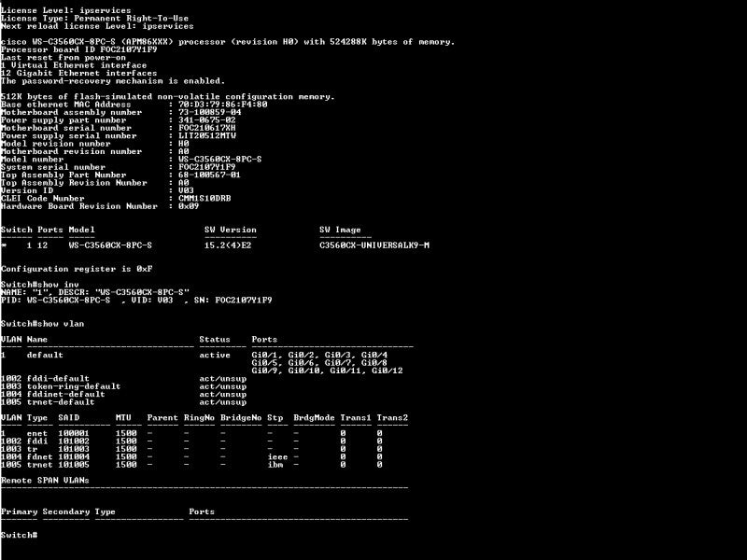Image resolution: width=747 pixels, height=560 pixels.
Task: Click the "BrdgMode" column header
Action: click(315, 417)
